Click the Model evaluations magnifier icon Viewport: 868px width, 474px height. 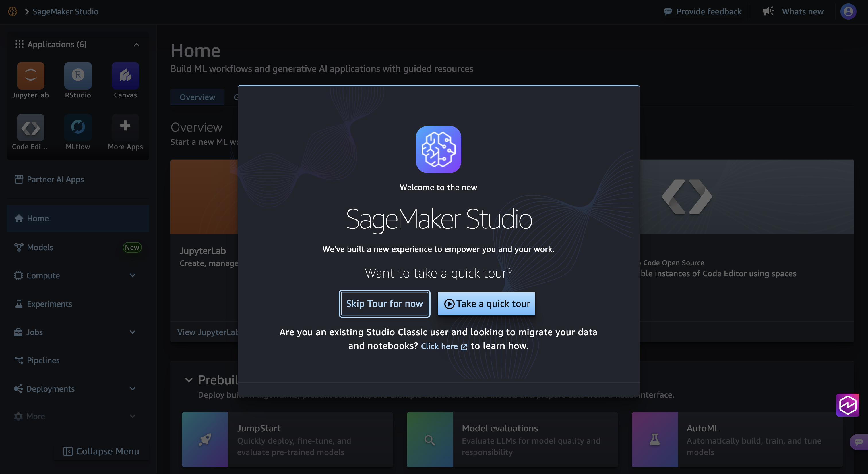tap(429, 439)
